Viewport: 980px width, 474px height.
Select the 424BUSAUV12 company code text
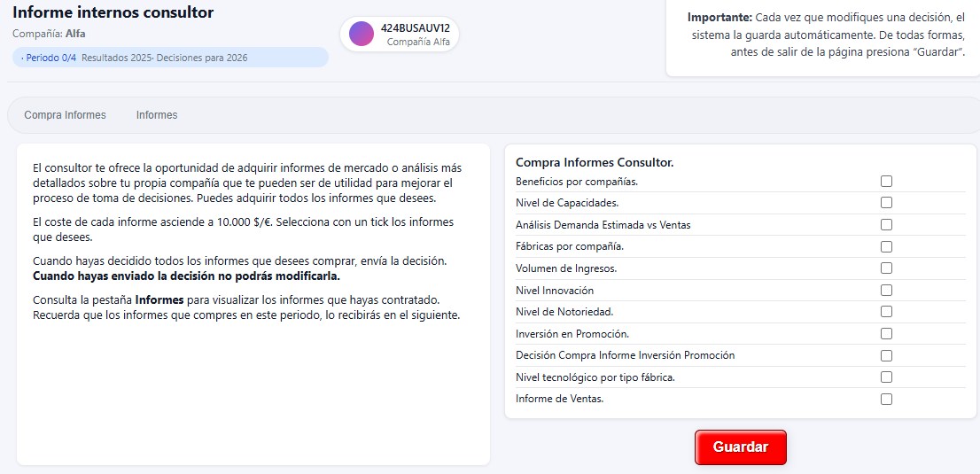tap(415, 28)
